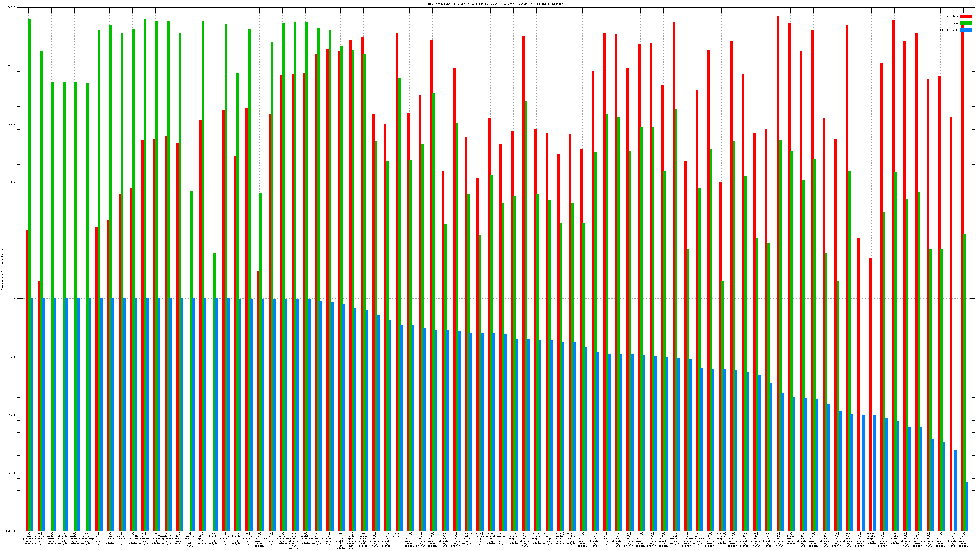Click the 'ubl.unsubscore.com' x-axis label
Image resolution: width=980 pixels, height=551 pixels.
[282, 538]
